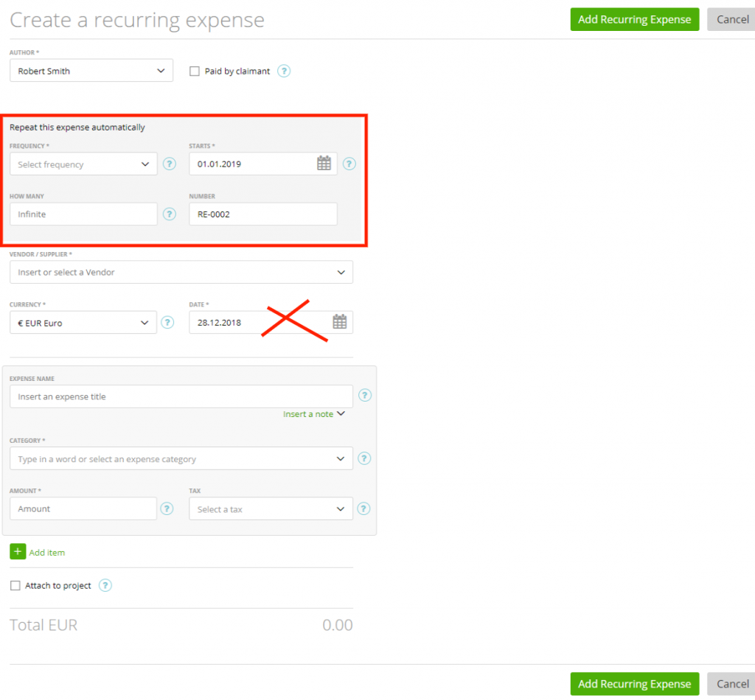Click the Number field showing RE-0002
This screenshot has height=700, width=755.
pos(262,214)
